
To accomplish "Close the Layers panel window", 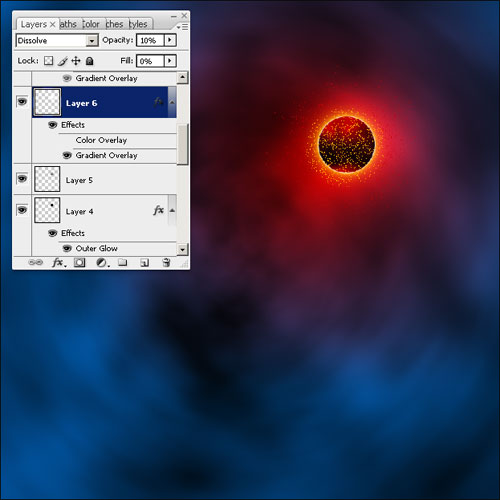I will (184, 16).
